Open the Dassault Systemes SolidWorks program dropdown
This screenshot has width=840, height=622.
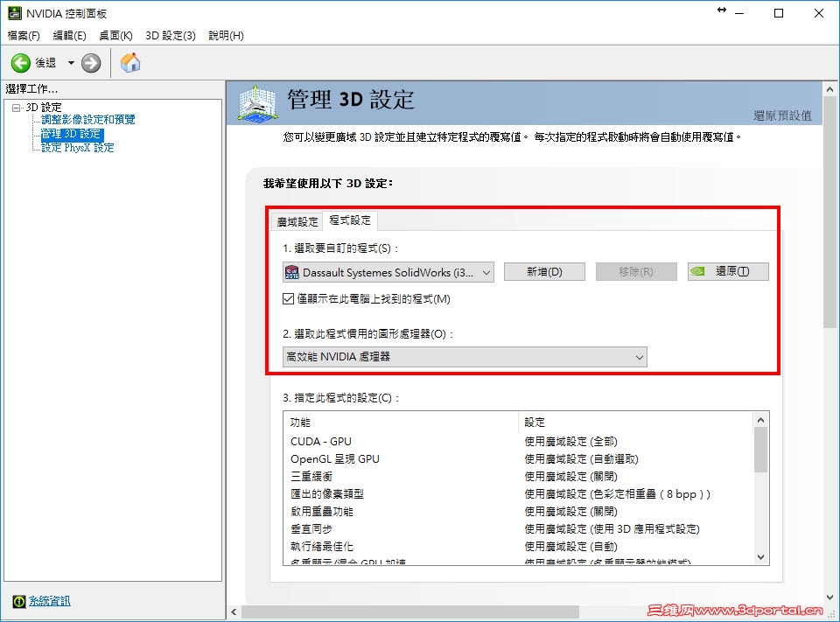click(388, 272)
